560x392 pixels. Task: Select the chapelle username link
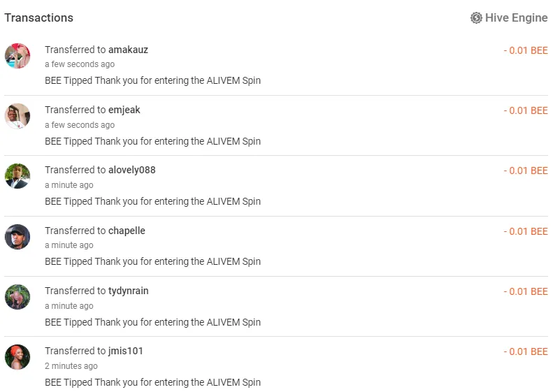(127, 231)
